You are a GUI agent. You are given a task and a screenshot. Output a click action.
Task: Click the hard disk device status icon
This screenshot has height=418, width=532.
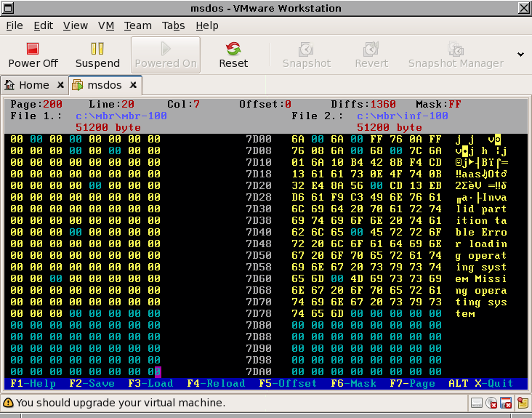477,403
